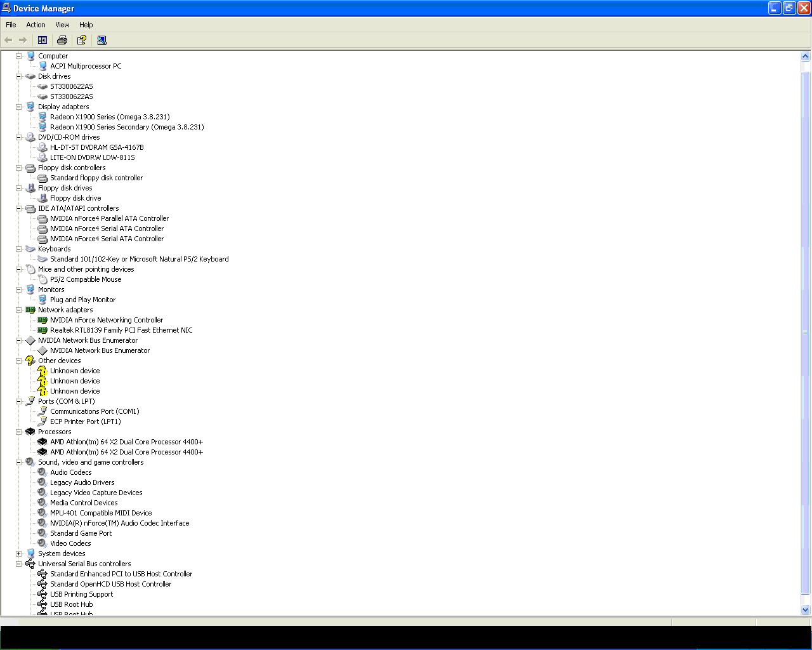
Task: Select USB Printing Support row
Action: [x=82, y=594]
